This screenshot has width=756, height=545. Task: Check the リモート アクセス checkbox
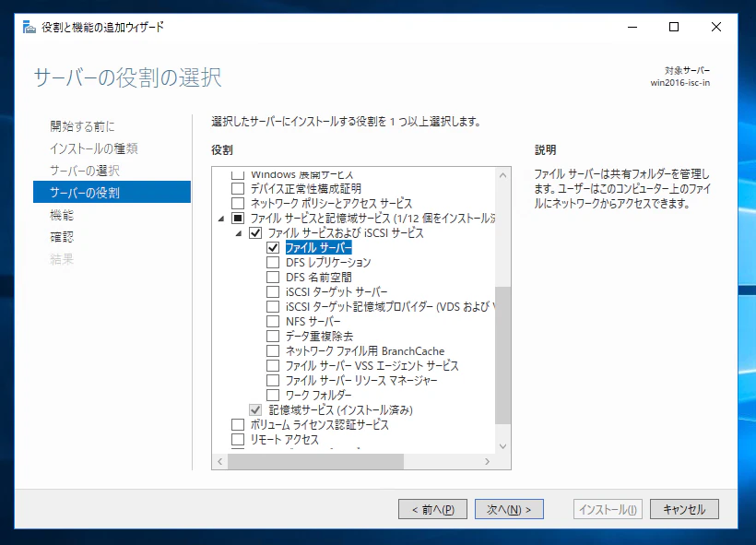(x=238, y=439)
